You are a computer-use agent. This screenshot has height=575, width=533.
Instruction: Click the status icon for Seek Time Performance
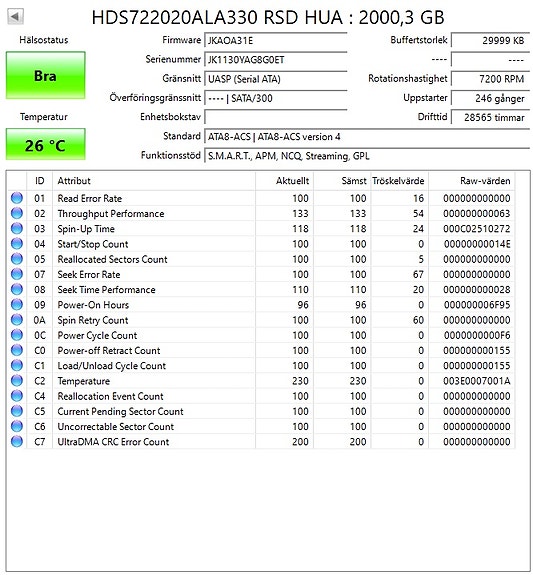(17, 289)
